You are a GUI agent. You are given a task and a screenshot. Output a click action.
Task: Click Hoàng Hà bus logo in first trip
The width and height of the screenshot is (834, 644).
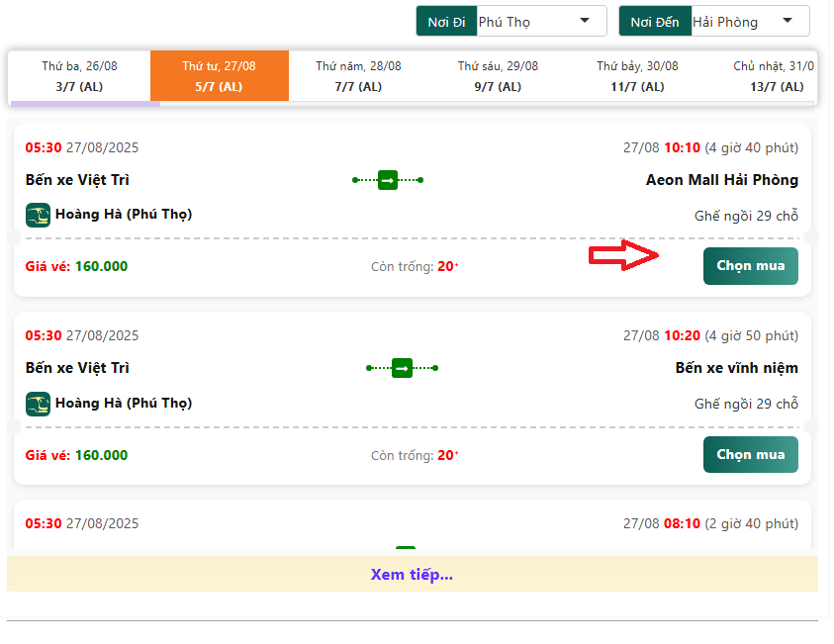pyautogui.click(x=38, y=215)
